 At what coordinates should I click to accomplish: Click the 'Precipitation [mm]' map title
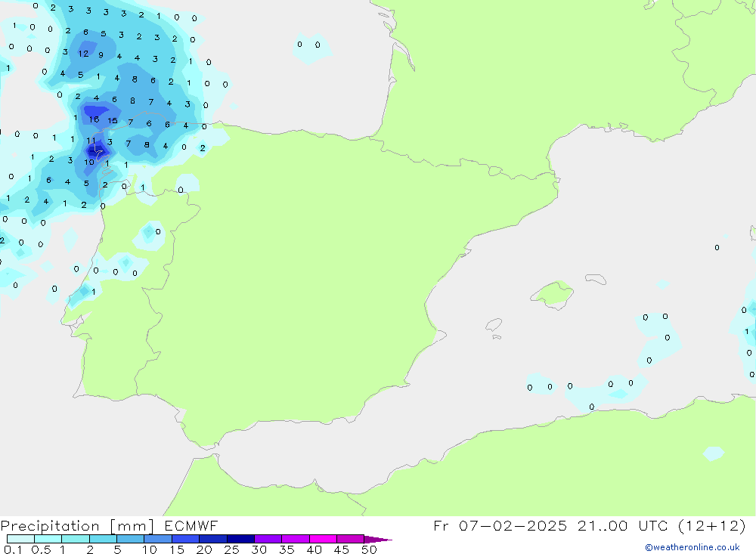[77, 526]
